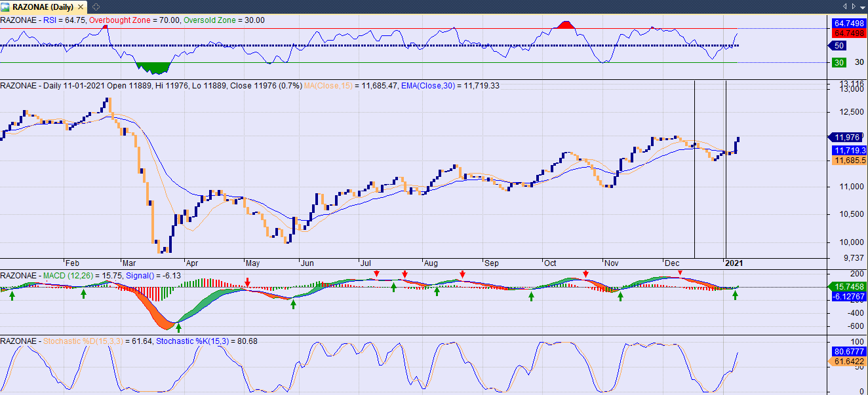Click the 10,500 price axis label
This screenshot has width=868, height=395.
pos(851,214)
